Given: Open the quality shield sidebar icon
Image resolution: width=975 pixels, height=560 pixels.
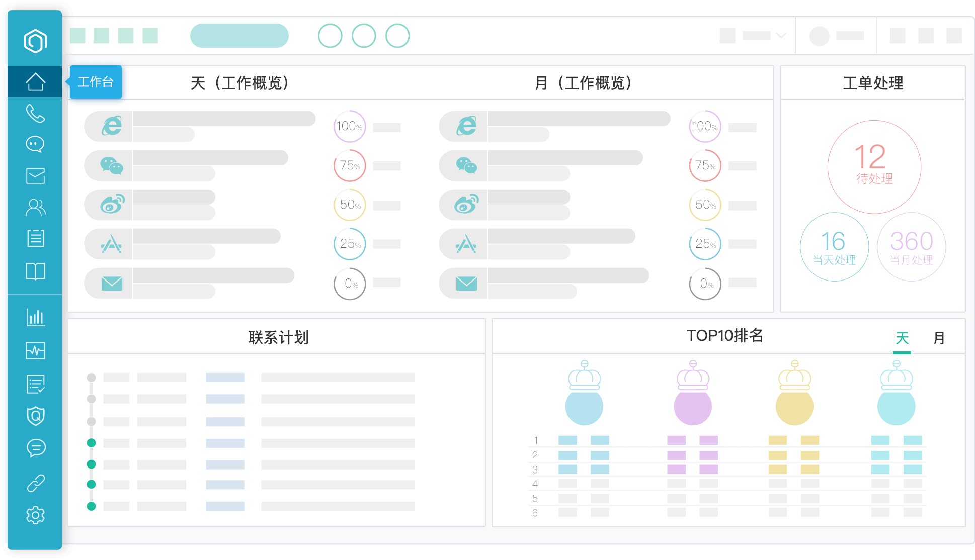Looking at the screenshot, I should 35,416.
